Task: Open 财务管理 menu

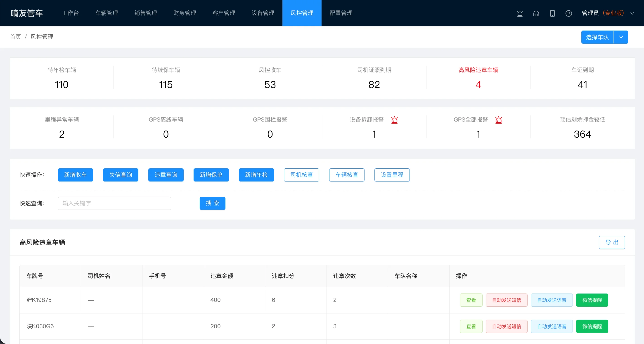Action: (x=185, y=13)
